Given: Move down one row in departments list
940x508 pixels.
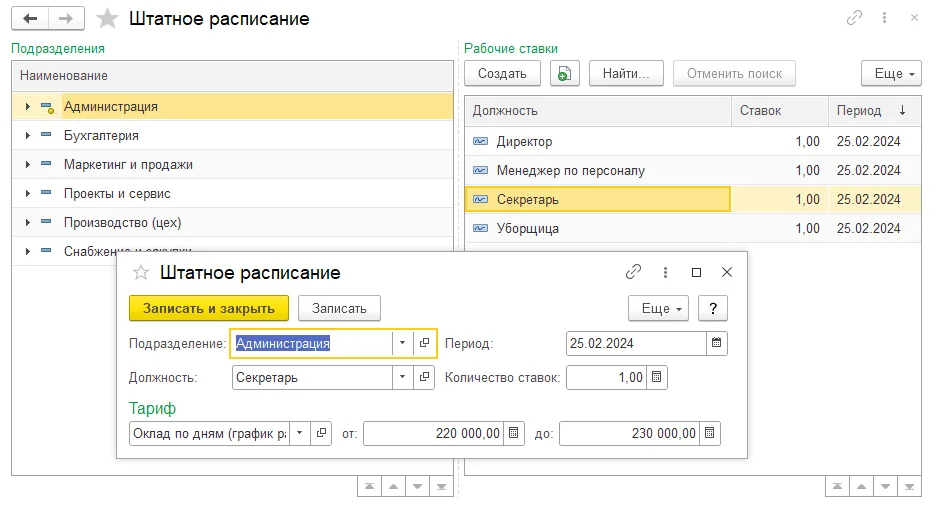Looking at the screenshot, I should 417,486.
